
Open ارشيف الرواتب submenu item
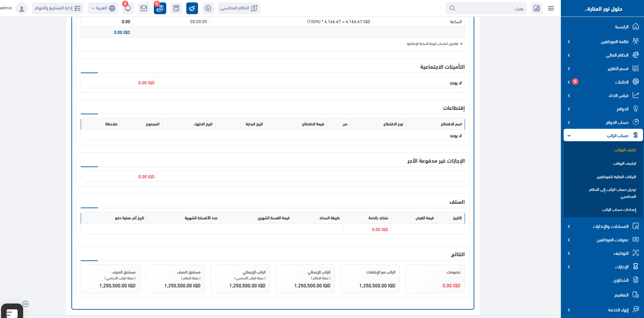point(625,163)
